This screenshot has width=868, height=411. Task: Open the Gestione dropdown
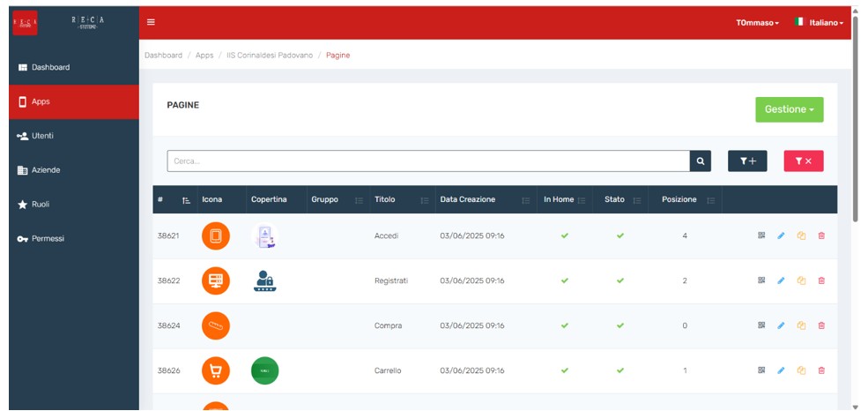click(790, 109)
